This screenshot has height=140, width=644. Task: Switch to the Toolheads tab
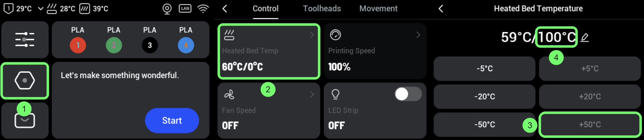pyautogui.click(x=322, y=9)
